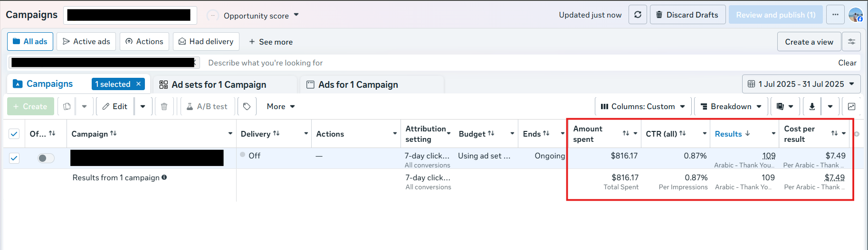Click the Results column header link

click(x=728, y=134)
